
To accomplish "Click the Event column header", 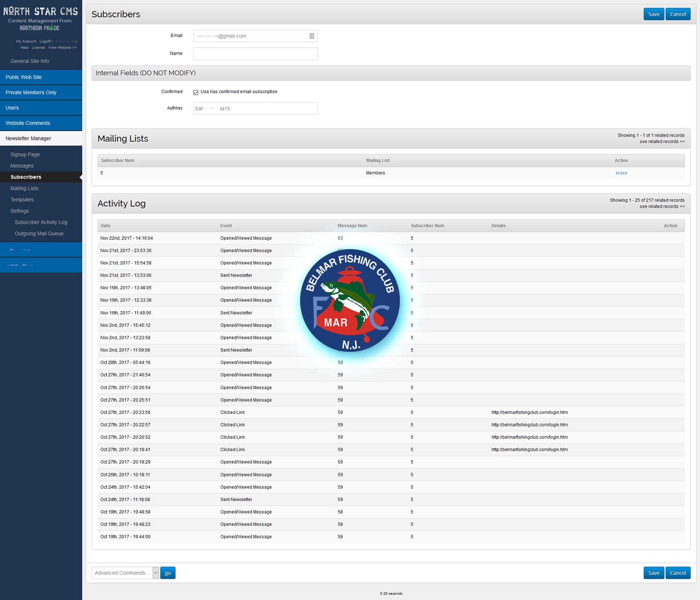I will tap(226, 226).
